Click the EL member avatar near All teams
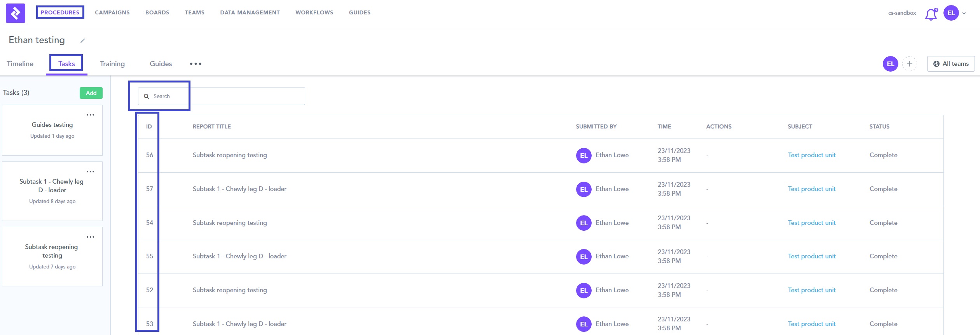 click(x=890, y=64)
